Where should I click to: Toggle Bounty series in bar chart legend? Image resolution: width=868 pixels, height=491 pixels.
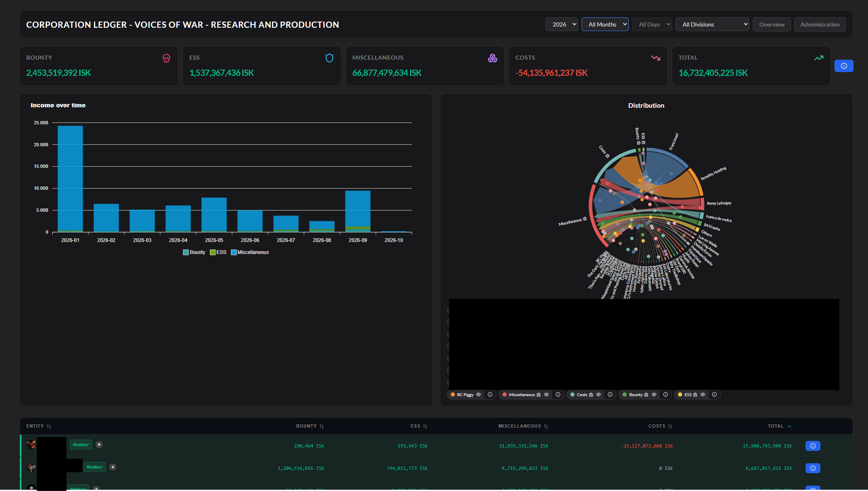coord(194,252)
